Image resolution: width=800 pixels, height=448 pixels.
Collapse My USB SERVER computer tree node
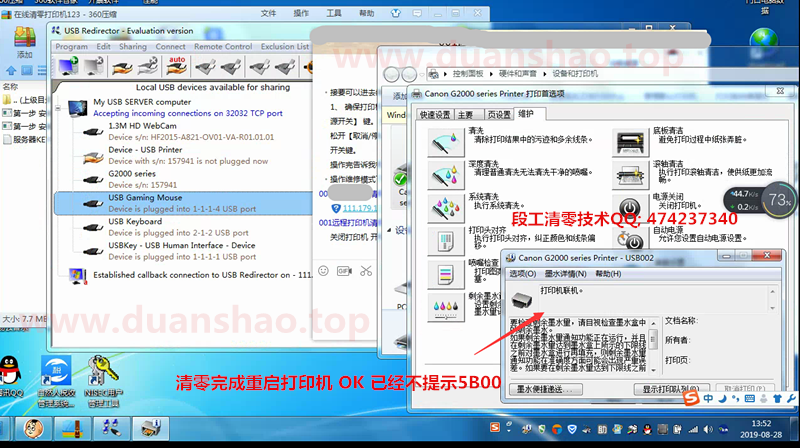point(58,108)
